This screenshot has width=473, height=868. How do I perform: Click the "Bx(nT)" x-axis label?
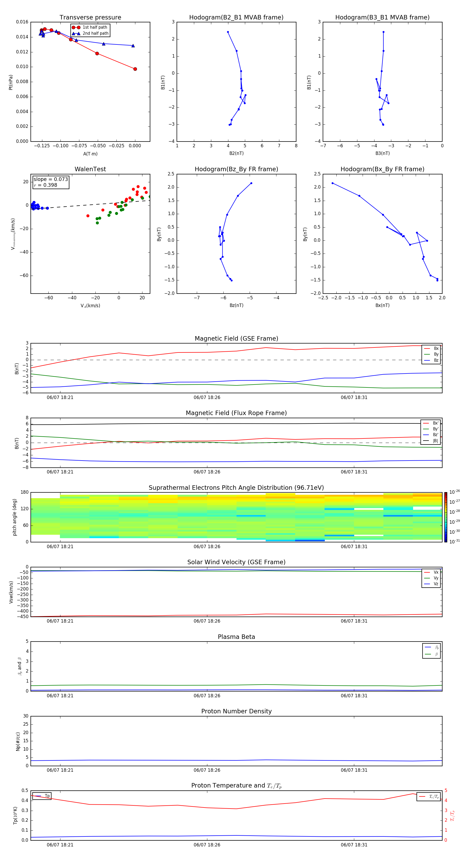[382, 305]
